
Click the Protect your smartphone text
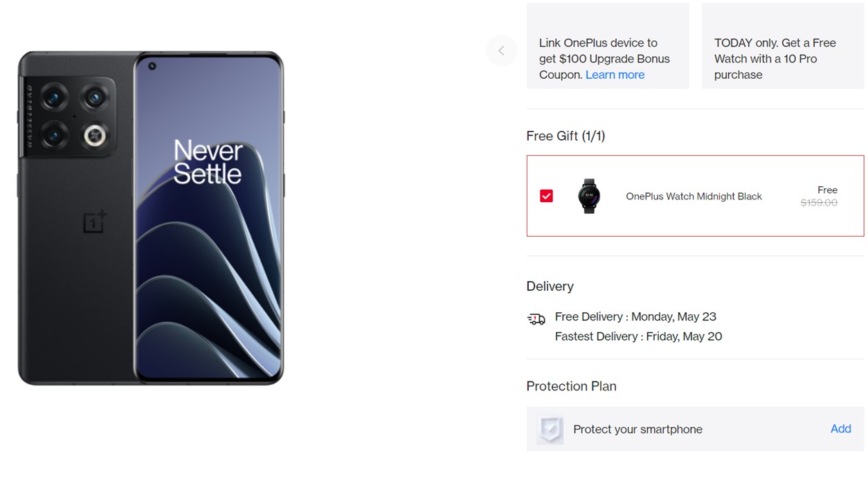(638, 430)
